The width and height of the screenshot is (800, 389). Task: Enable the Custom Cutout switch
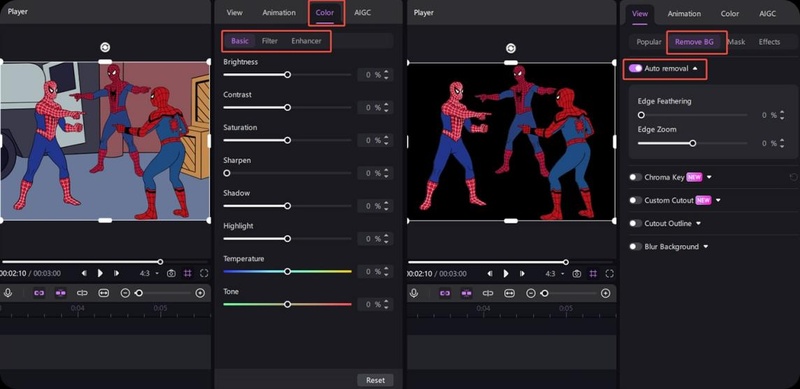click(x=635, y=200)
